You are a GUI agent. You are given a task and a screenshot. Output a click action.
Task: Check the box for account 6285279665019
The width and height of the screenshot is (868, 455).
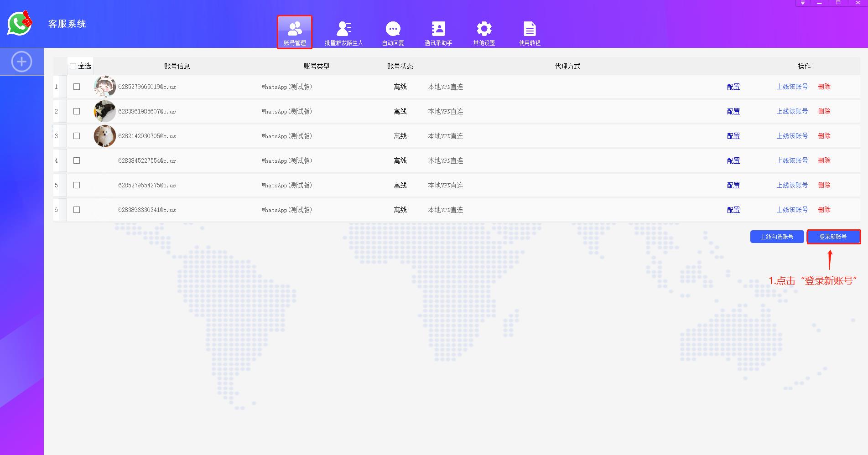[77, 87]
